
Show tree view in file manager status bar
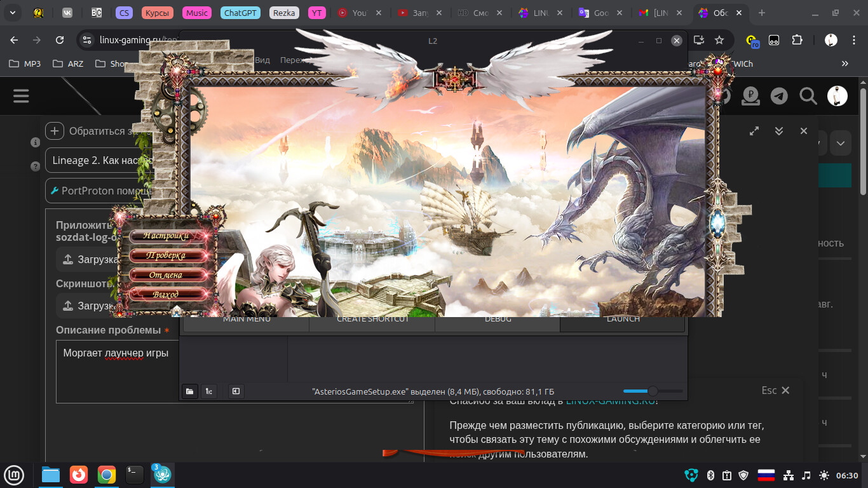(x=209, y=391)
